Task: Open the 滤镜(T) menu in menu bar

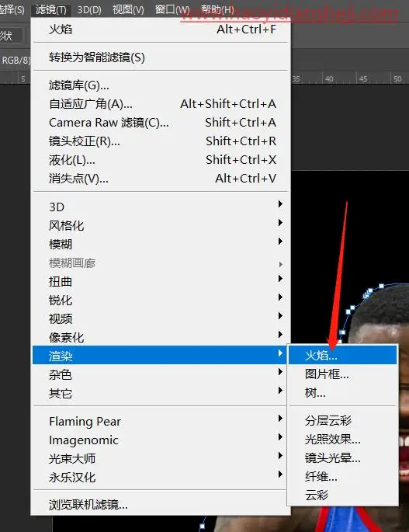Action: (x=51, y=10)
